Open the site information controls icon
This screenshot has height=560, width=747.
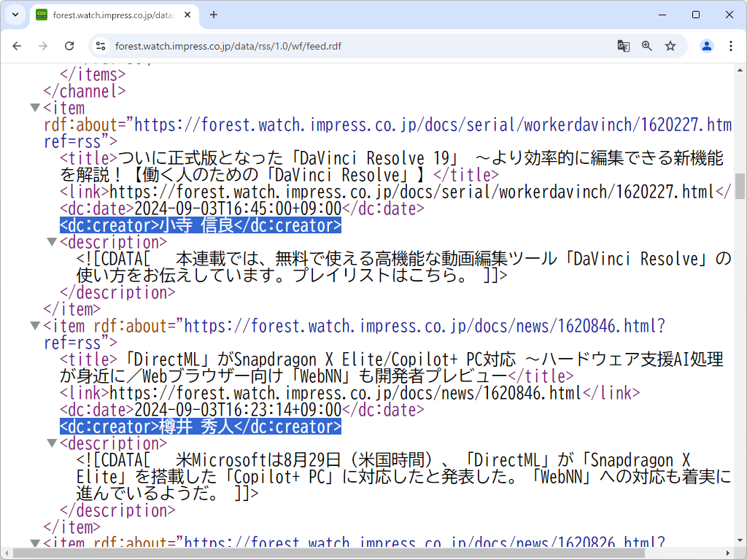[x=99, y=45]
